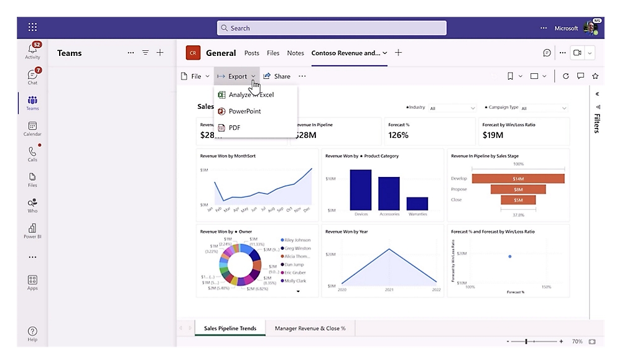This screenshot has height=364, width=622.
Task: Open meeting options dropdown arrow
Action: (x=590, y=53)
